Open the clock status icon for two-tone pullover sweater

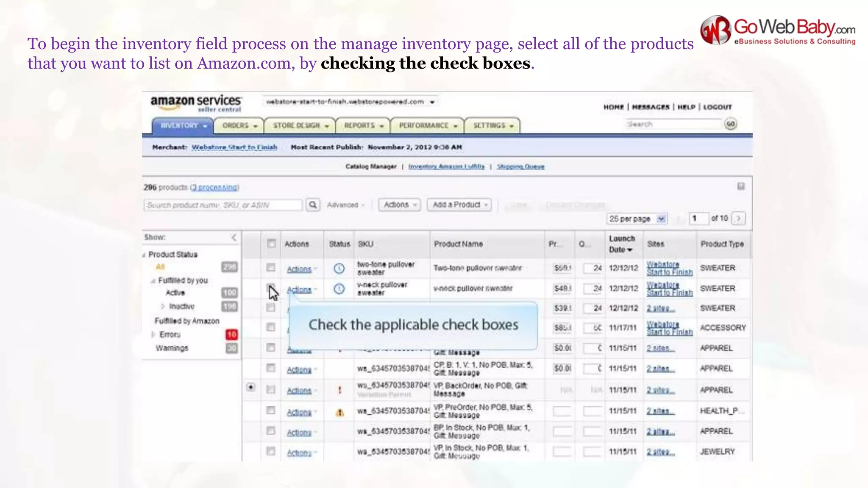[339, 269]
